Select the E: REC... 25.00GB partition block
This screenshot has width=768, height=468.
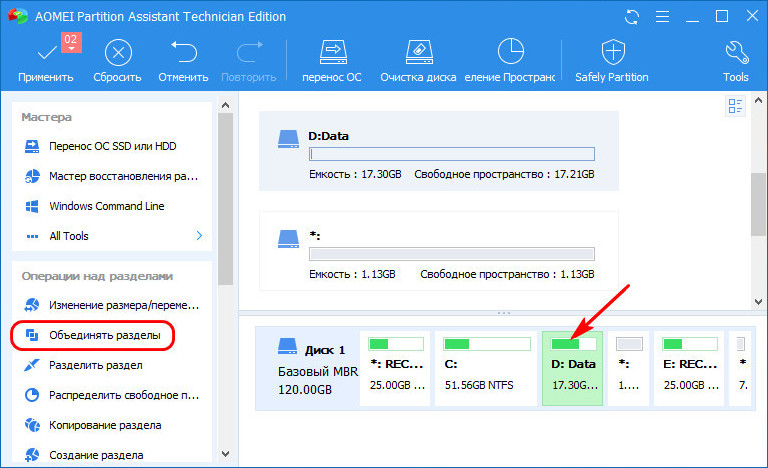(689, 369)
